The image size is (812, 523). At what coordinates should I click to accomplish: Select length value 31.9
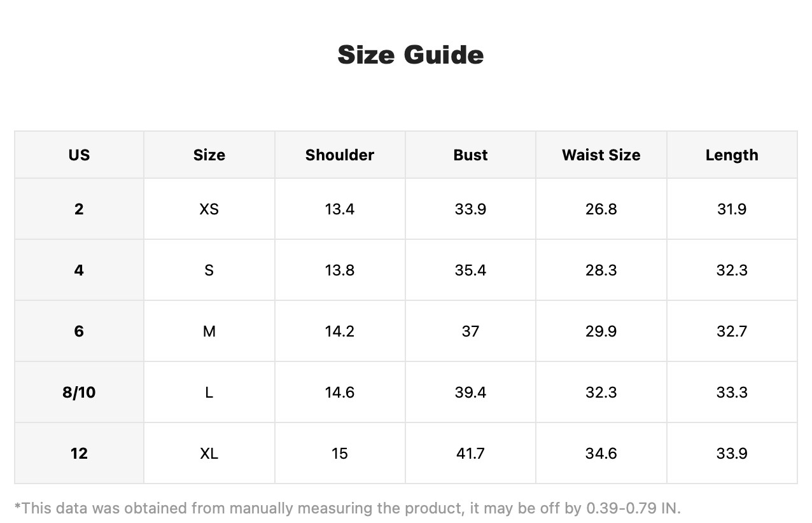(732, 209)
